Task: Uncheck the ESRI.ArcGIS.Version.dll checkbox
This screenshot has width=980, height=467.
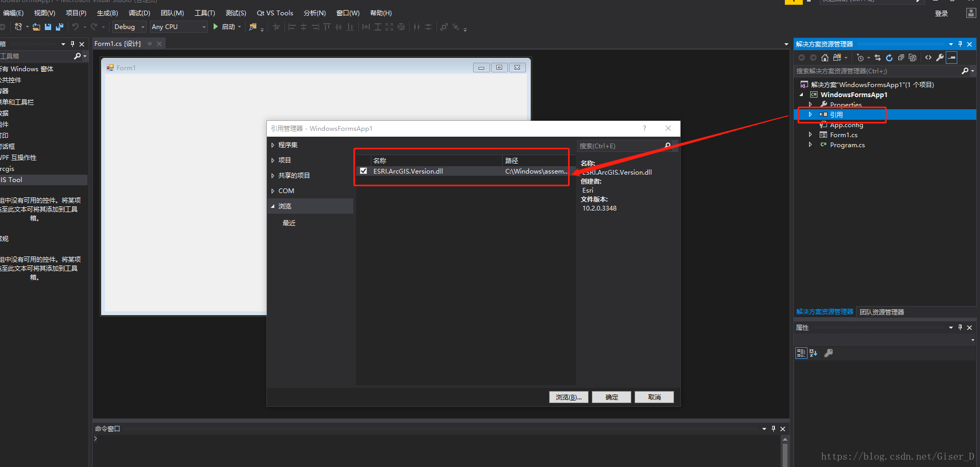Action: pos(363,171)
